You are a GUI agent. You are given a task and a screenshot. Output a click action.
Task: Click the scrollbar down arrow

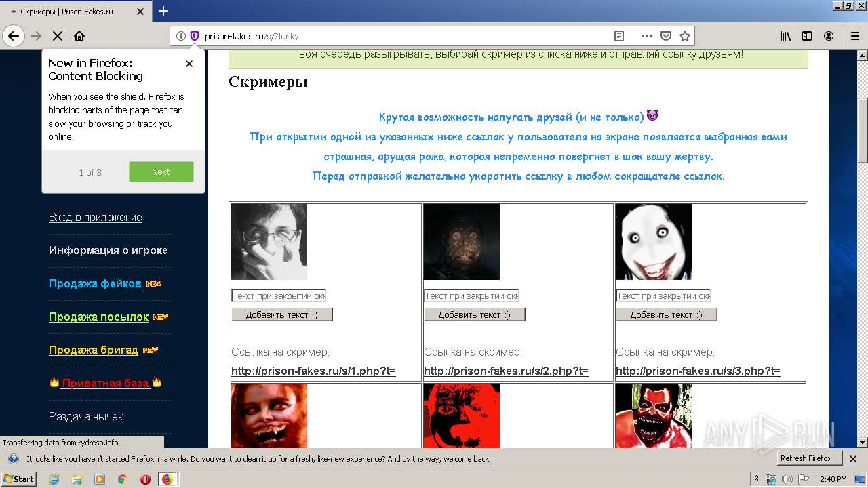(863, 442)
